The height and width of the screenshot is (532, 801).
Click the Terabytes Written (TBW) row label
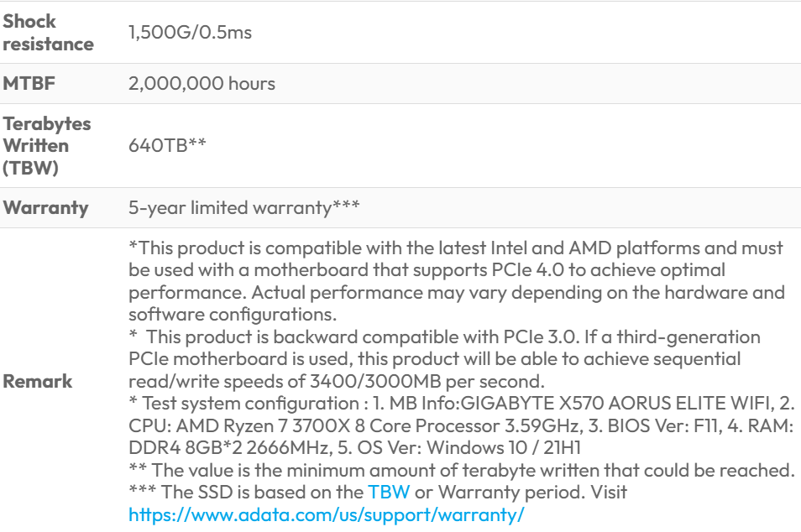[x=47, y=145]
